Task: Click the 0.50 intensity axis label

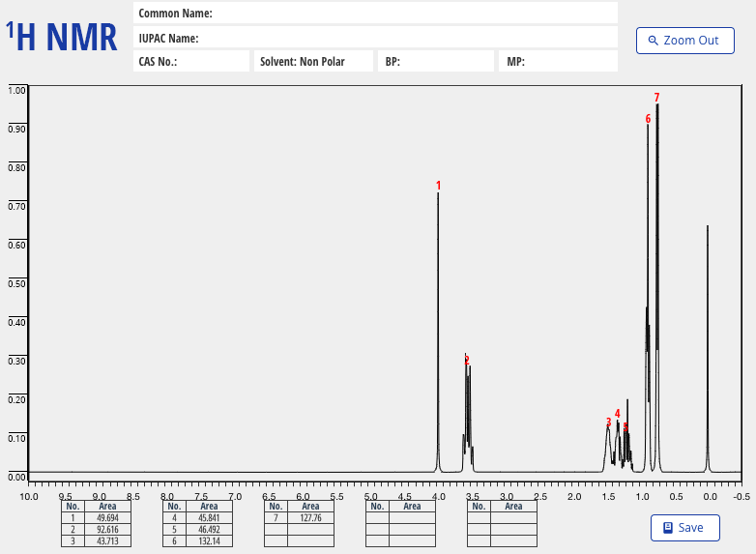Action: (16, 283)
